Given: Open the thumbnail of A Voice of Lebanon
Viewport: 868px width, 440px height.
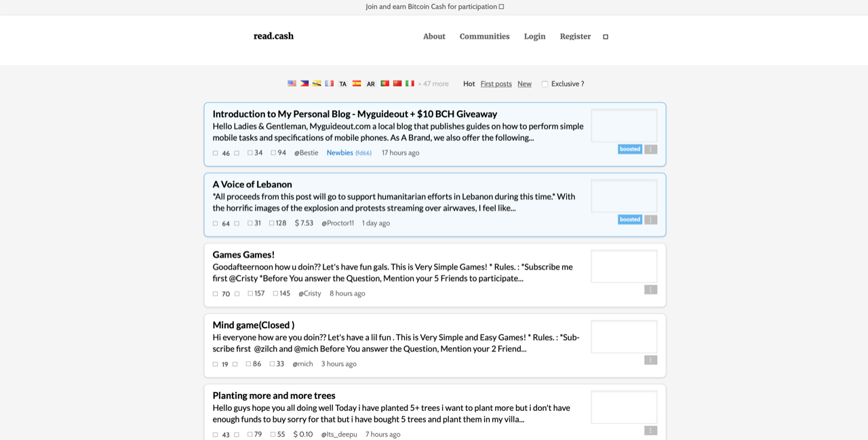Looking at the screenshot, I should pos(624,196).
